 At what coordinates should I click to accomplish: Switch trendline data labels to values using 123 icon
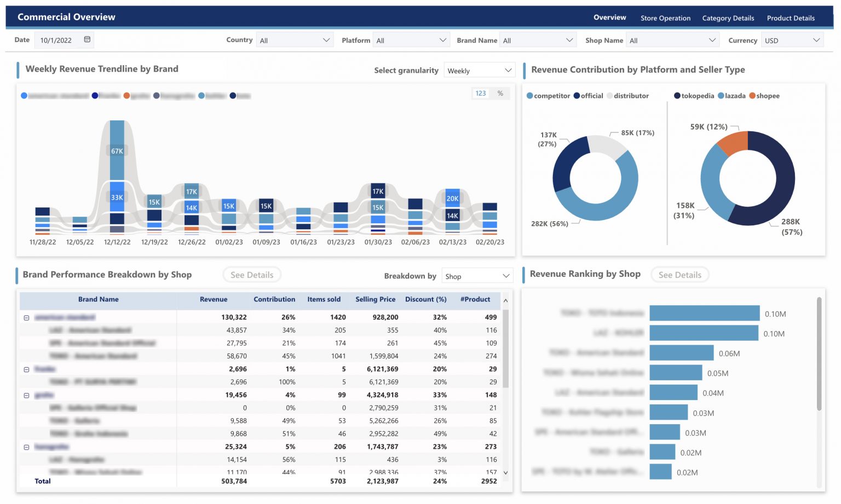click(480, 93)
